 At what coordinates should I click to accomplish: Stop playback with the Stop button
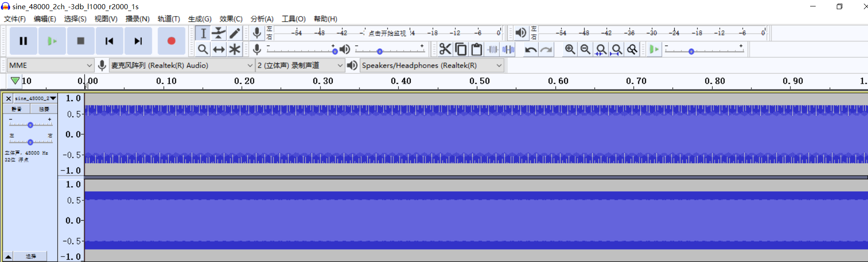(x=81, y=41)
